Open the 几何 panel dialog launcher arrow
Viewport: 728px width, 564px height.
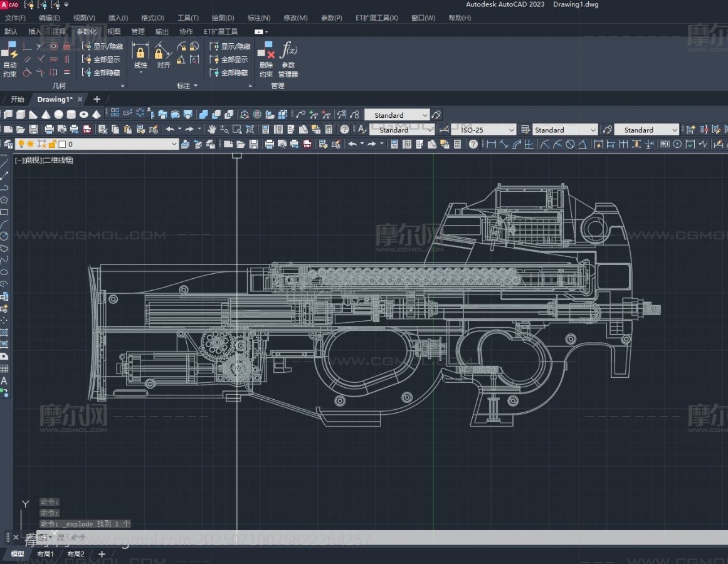(122, 86)
